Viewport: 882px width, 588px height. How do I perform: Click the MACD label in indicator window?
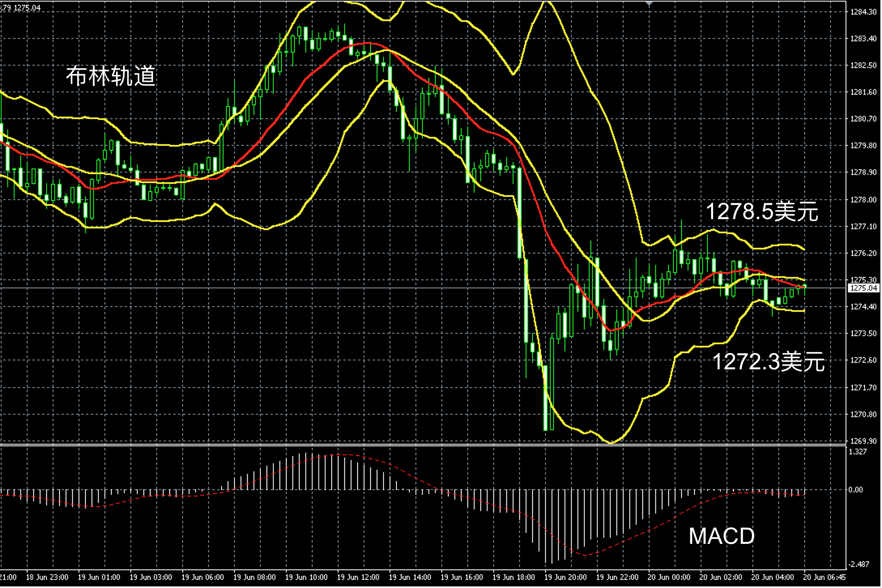(x=722, y=536)
